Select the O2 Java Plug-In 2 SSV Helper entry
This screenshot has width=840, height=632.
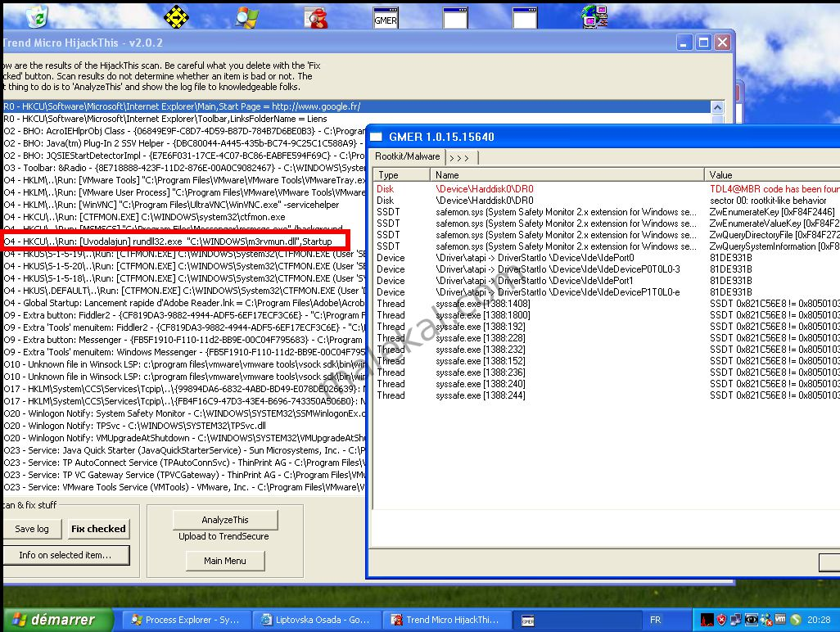tap(184, 143)
